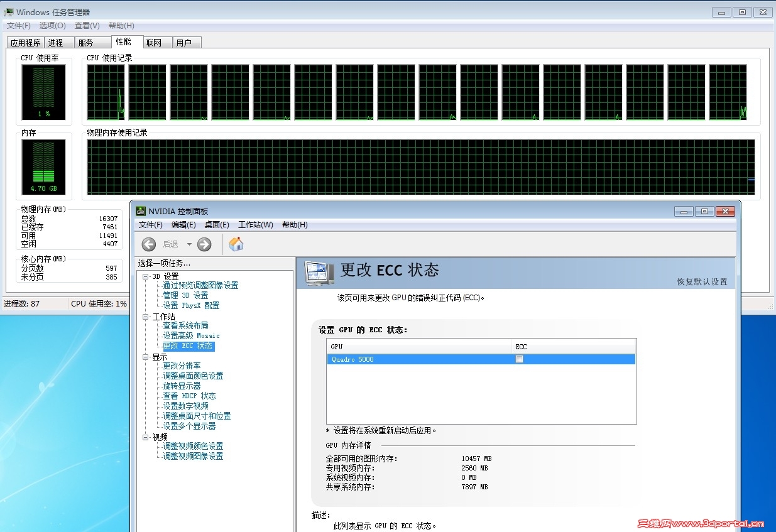
Task: Open 桌面(E) menu in NVIDIA panel
Action: click(217, 225)
